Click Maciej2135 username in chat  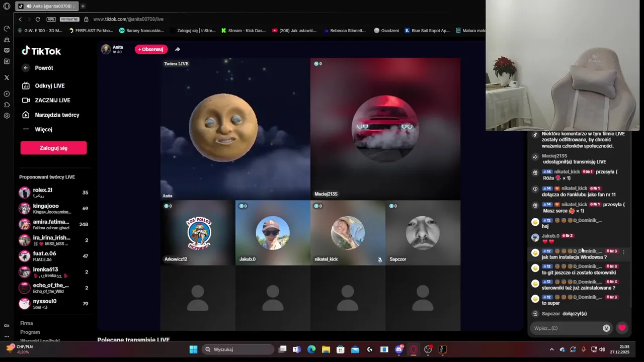(554, 156)
